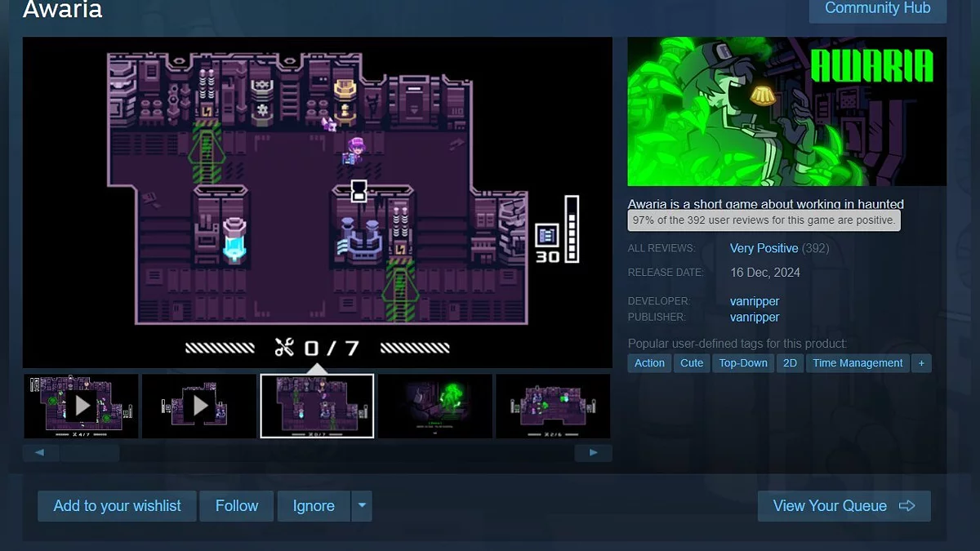The width and height of the screenshot is (980, 551).
Task: Play the second video thumbnail
Action: pyautogui.click(x=198, y=406)
